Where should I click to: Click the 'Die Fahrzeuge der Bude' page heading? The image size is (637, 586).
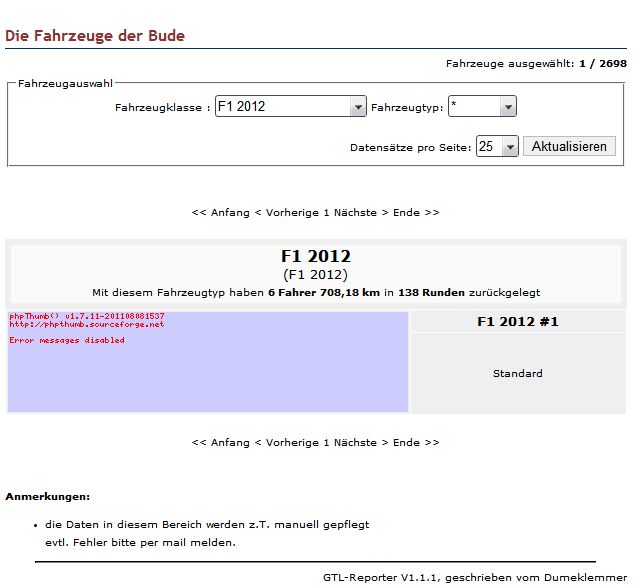point(95,36)
